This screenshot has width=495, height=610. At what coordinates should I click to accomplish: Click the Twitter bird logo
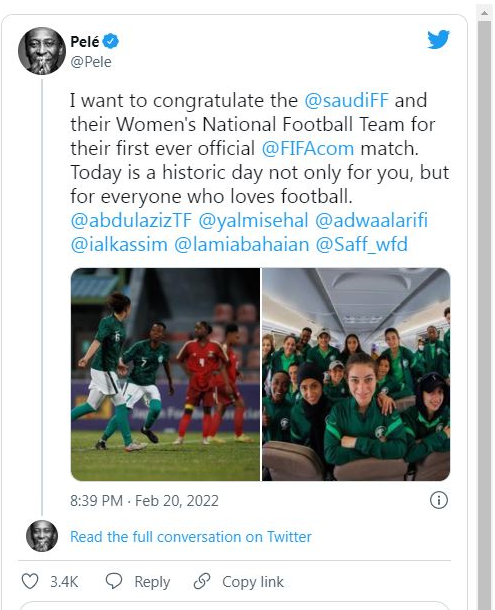(438, 40)
